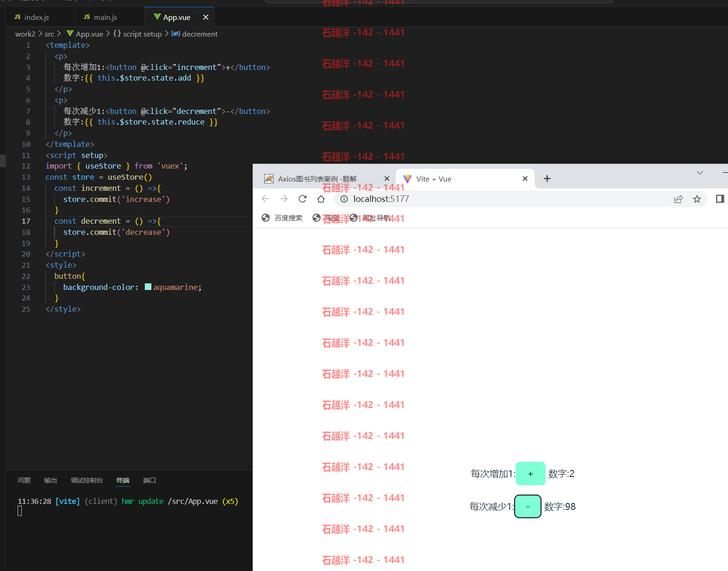The width and height of the screenshot is (728, 571).
Task: Click script setup breadcrumb item
Action: pyautogui.click(x=138, y=34)
